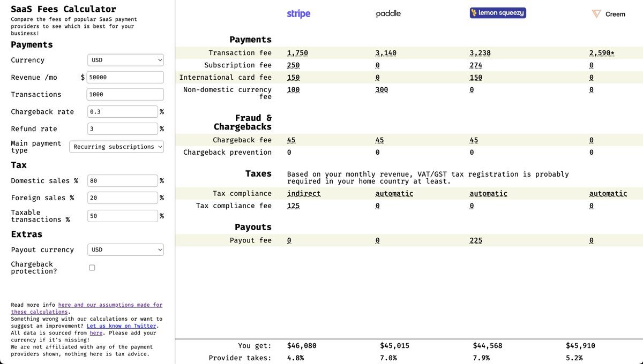Click the Taxable transactions % field

pos(123,216)
